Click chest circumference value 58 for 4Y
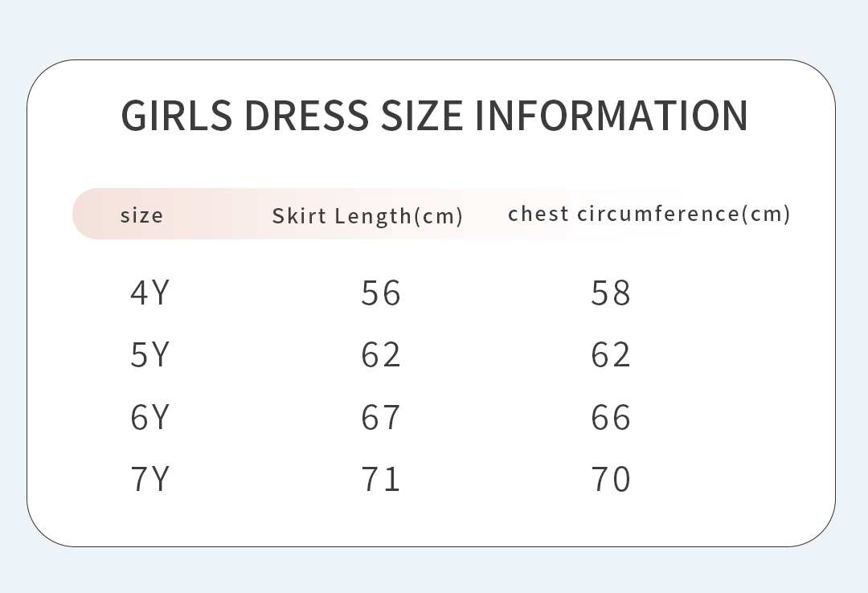The height and width of the screenshot is (593, 868). point(611,292)
